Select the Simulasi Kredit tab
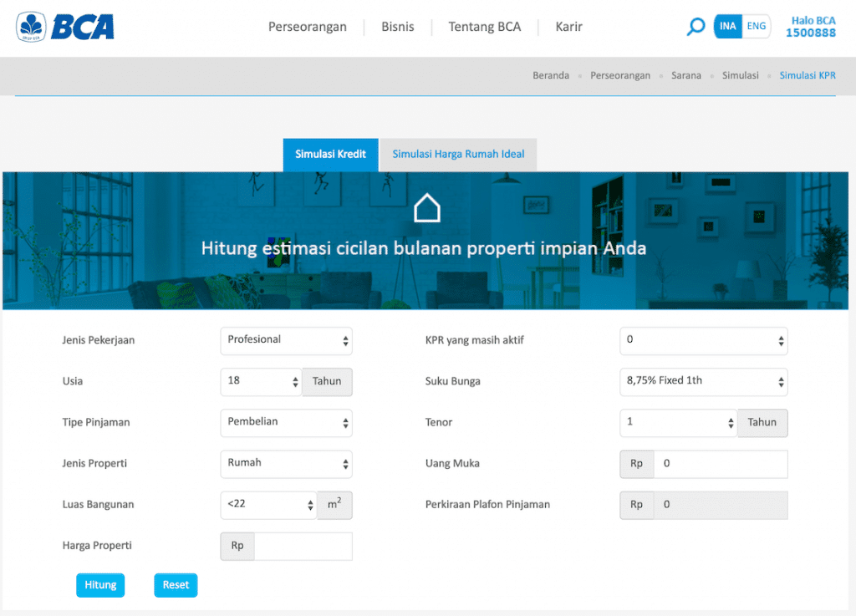Image resolution: width=856 pixels, height=616 pixels. 330,155
